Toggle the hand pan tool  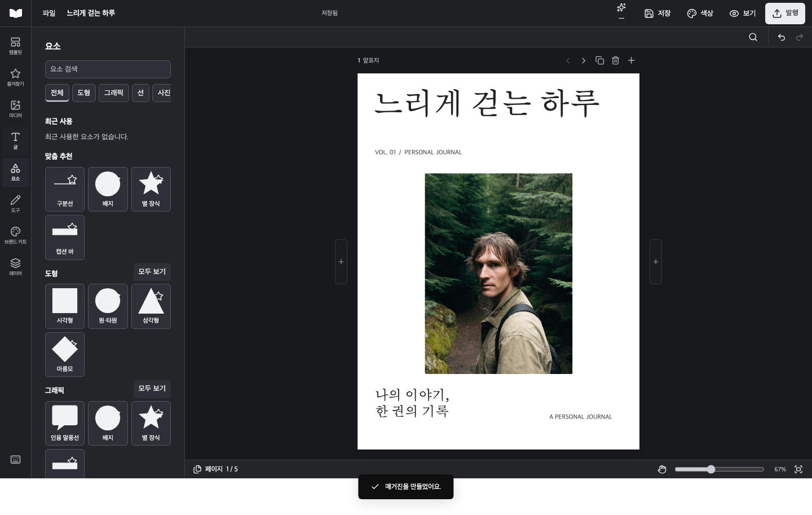(x=662, y=469)
